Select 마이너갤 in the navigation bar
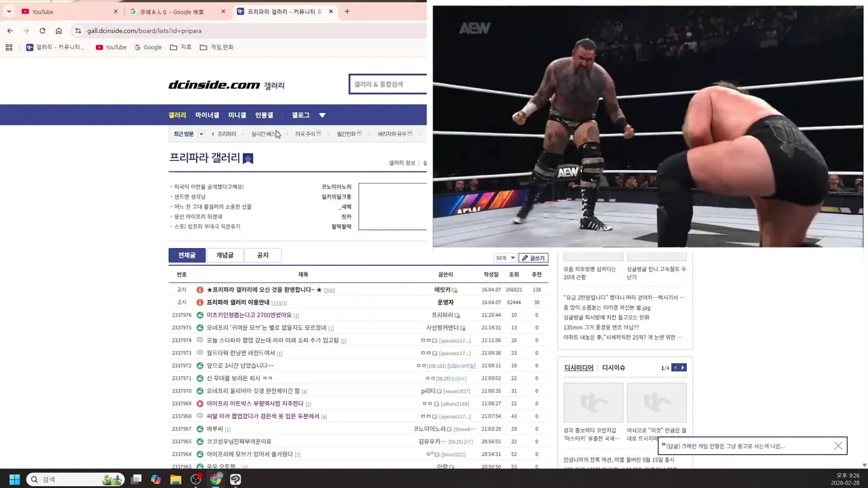Image resolution: width=868 pixels, height=488 pixels. tap(207, 115)
